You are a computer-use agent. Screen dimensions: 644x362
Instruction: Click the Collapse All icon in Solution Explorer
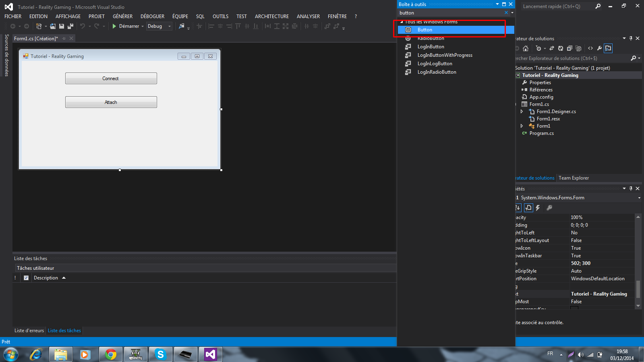[x=569, y=48]
